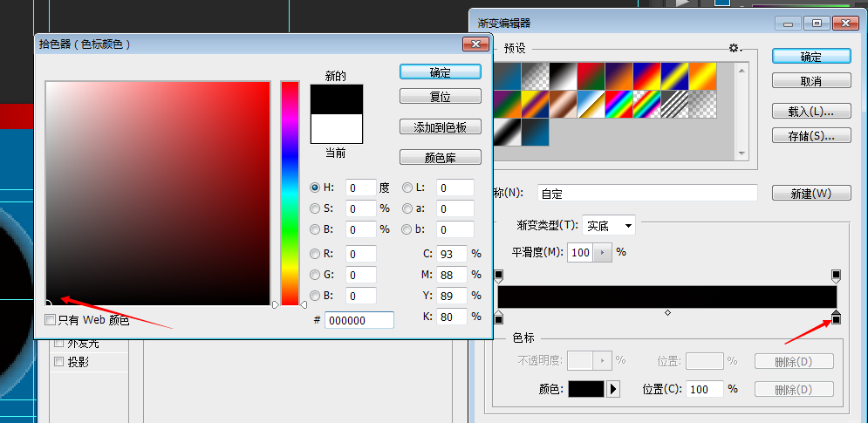Click the 新的 black color swatch
This screenshot has width=868, height=423.
tap(337, 99)
